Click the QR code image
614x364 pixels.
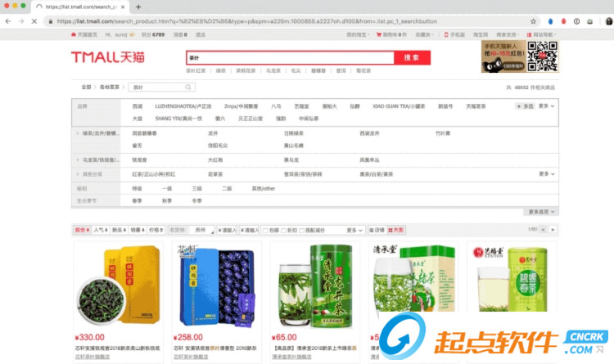[x=542, y=56]
